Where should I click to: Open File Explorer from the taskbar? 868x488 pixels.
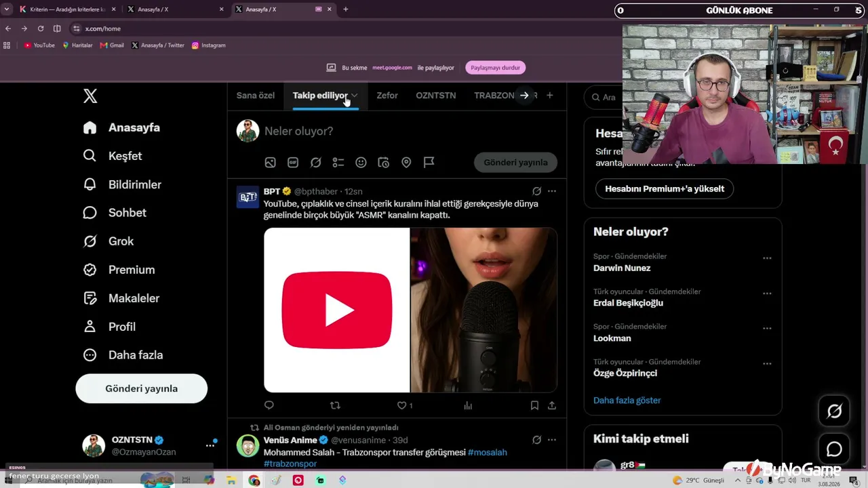231,481
